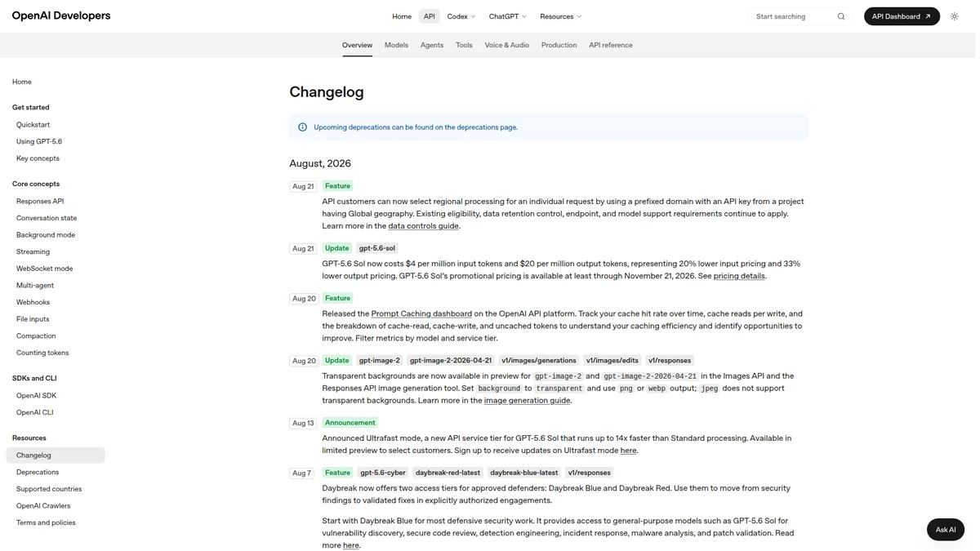Click the OpenAI Developers logo
The image size is (980, 551).
(x=61, y=16)
